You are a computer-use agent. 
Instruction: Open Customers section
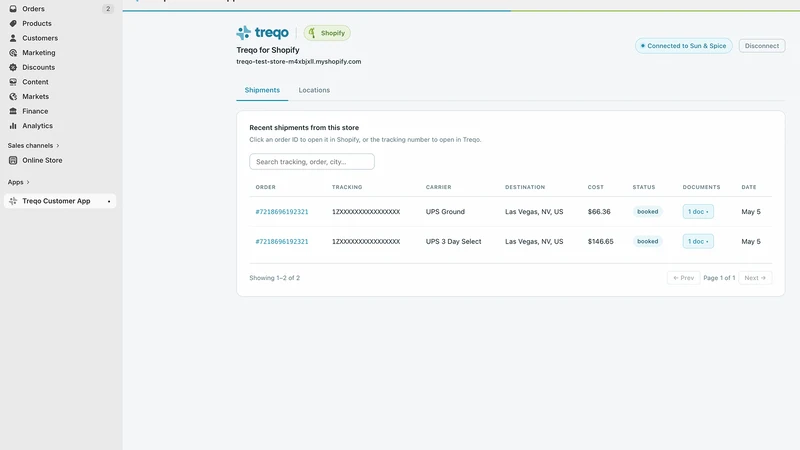[x=40, y=38]
